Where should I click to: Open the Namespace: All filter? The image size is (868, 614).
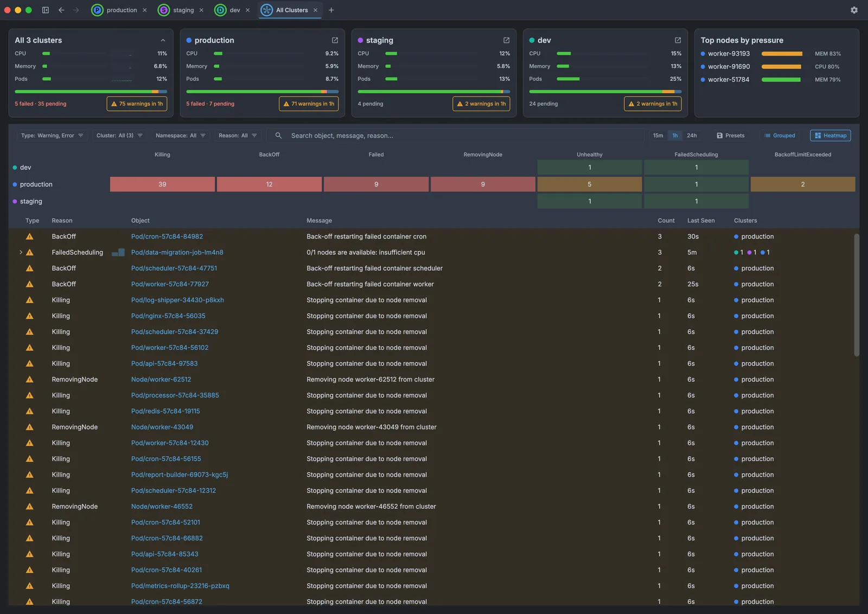[x=181, y=136]
